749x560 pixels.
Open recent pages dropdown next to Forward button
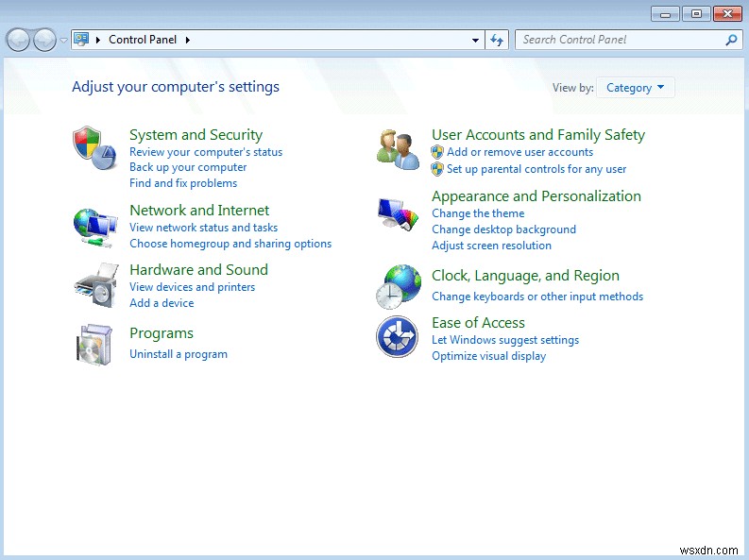63,41
